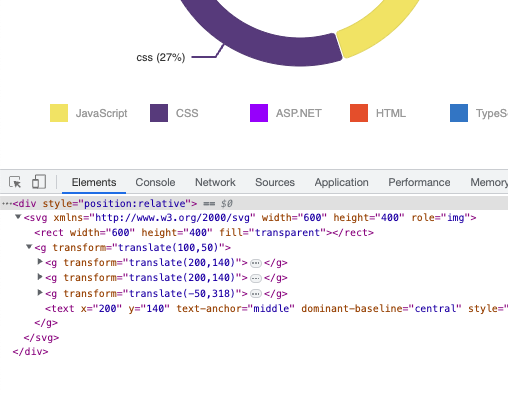Switch to the Console tab

pyautogui.click(x=155, y=182)
